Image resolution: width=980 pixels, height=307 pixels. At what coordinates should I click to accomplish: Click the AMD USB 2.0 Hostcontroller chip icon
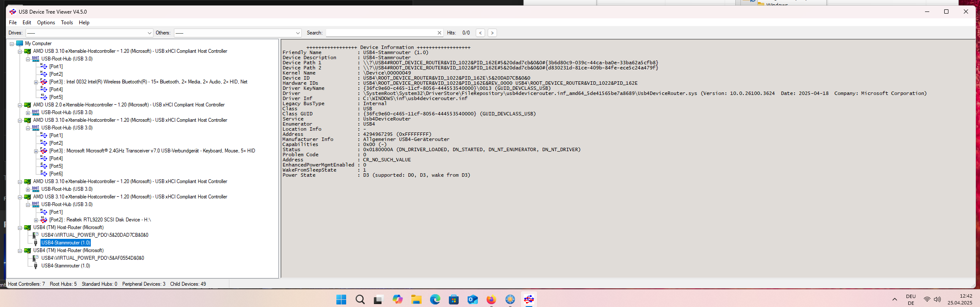click(x=28, y=105)
